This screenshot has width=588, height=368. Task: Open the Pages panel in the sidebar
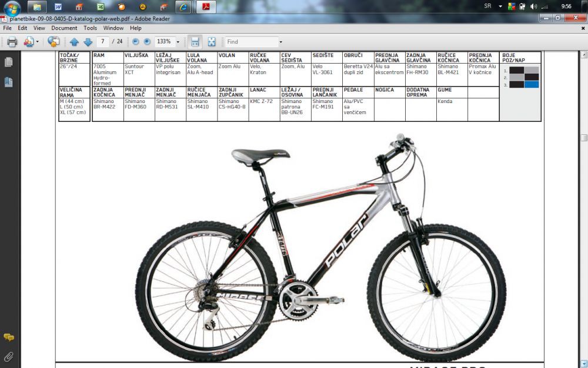pyautogui.click(x=9, y=62)
